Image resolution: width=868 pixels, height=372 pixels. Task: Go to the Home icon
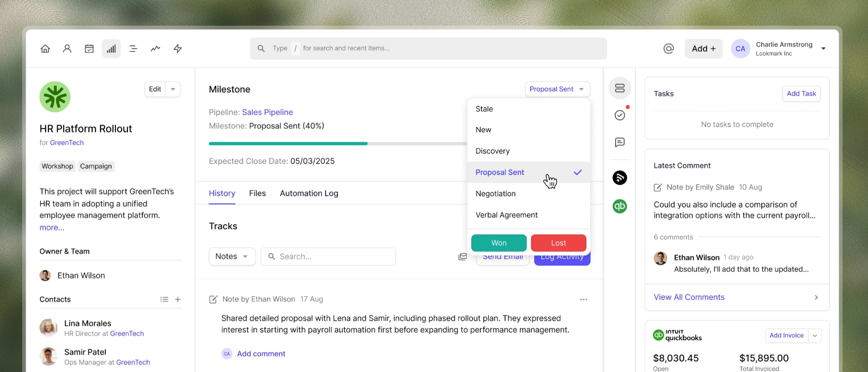(x=45, y=48)
